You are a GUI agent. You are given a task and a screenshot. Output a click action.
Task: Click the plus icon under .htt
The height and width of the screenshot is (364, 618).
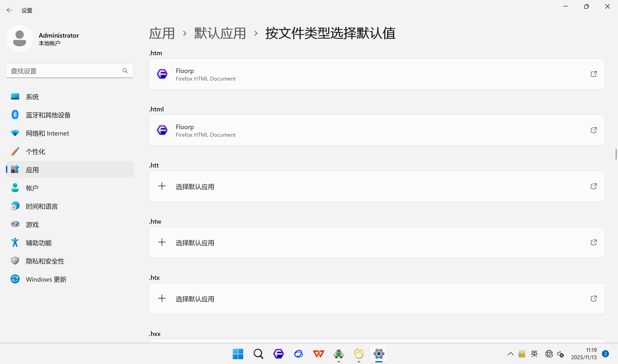coord(162,186)
